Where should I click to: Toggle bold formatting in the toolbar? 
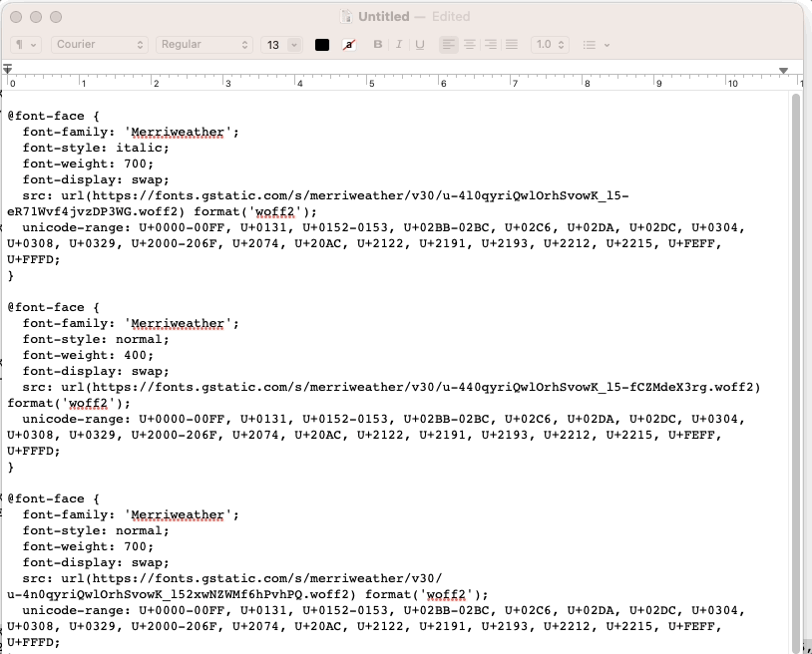point(377,44)
